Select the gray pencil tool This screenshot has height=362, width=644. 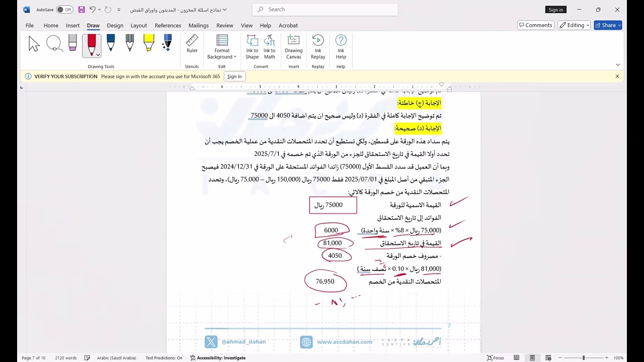(130, 43)
